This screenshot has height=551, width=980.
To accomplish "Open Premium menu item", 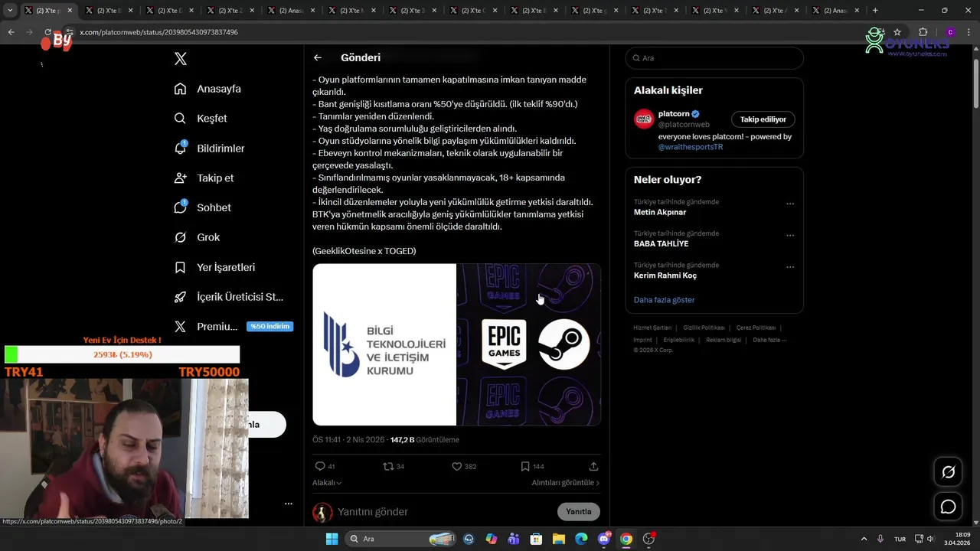I will click(x=205, y=327).
